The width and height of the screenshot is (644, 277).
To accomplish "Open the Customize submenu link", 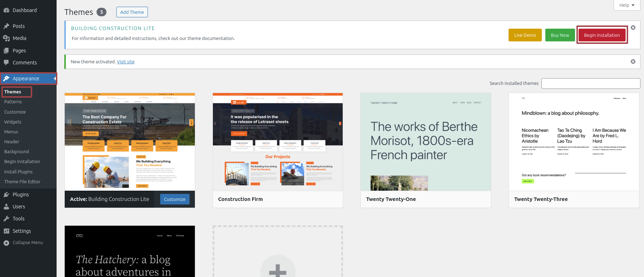I will pyautogui.click(x=15, y=112).
